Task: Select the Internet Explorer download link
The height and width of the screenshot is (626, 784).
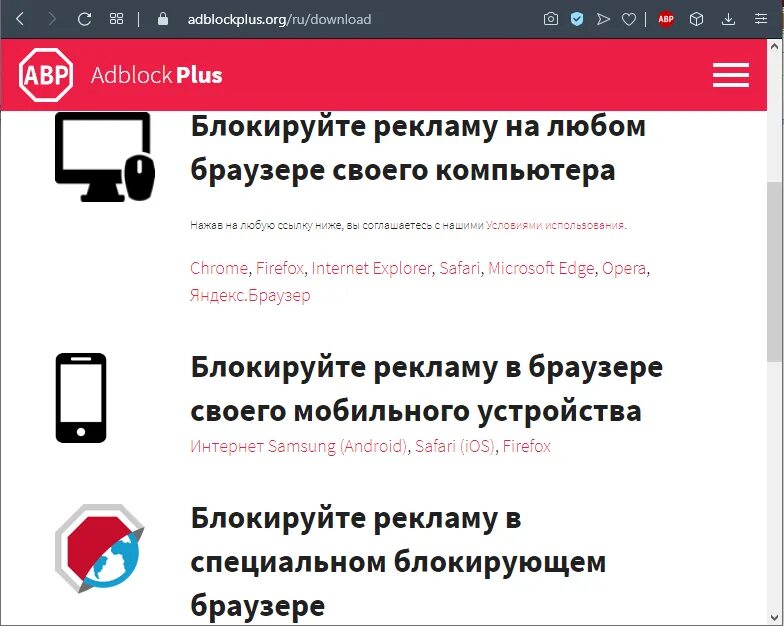Action: coord(370,268)
